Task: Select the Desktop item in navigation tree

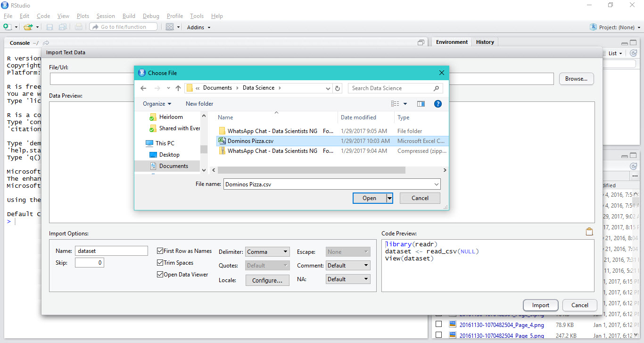Action: tap(169, 155)
